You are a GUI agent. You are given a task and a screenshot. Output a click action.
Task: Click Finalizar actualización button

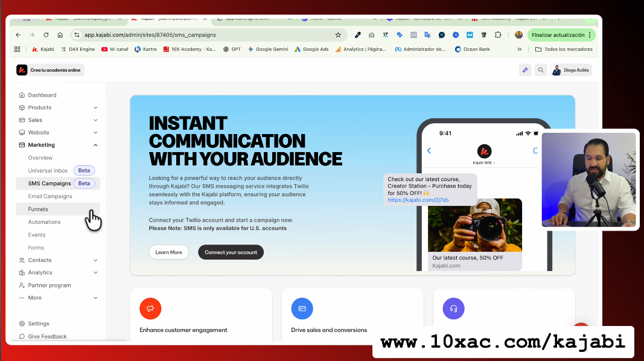pyautogui.click(x=561, y=35)
